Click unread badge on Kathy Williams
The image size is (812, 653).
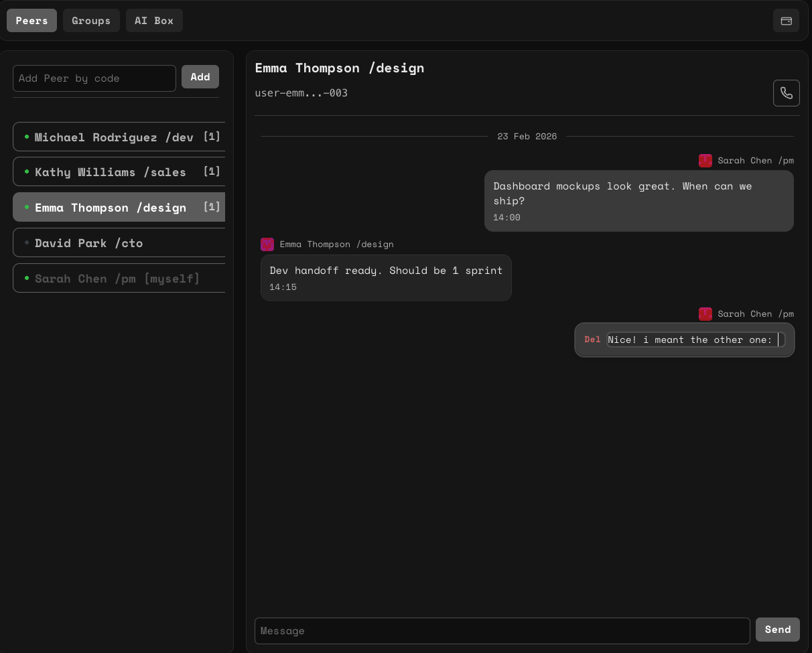[x=212, y=171]
